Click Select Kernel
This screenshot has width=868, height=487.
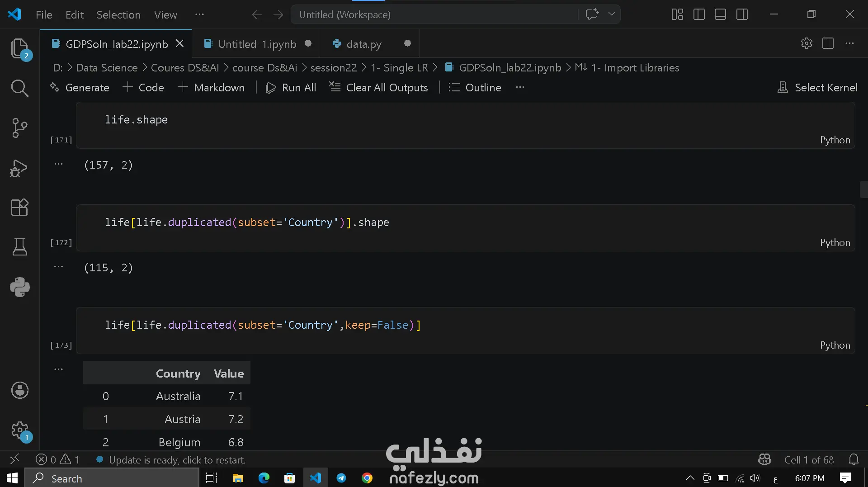pyautogui.click(x=817, y=87)
